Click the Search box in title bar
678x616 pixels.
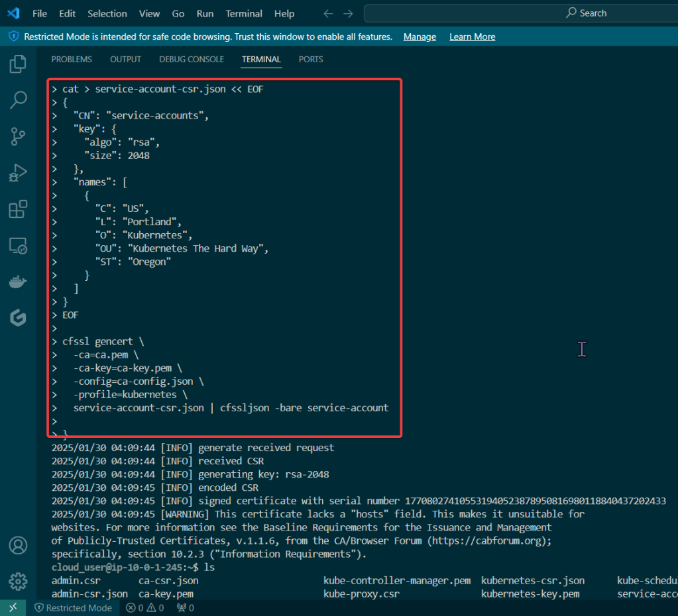520,13
